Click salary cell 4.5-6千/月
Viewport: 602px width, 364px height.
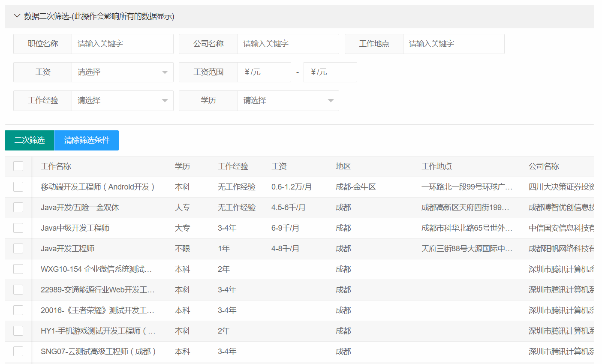(289, 208)
